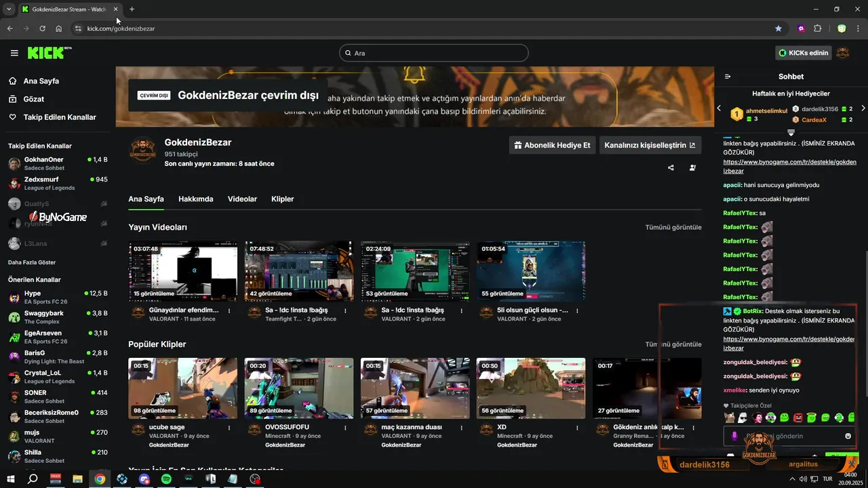868x488 pixels.
Task: Open Windows search from taskbar
Action: (x=33, y=479)
